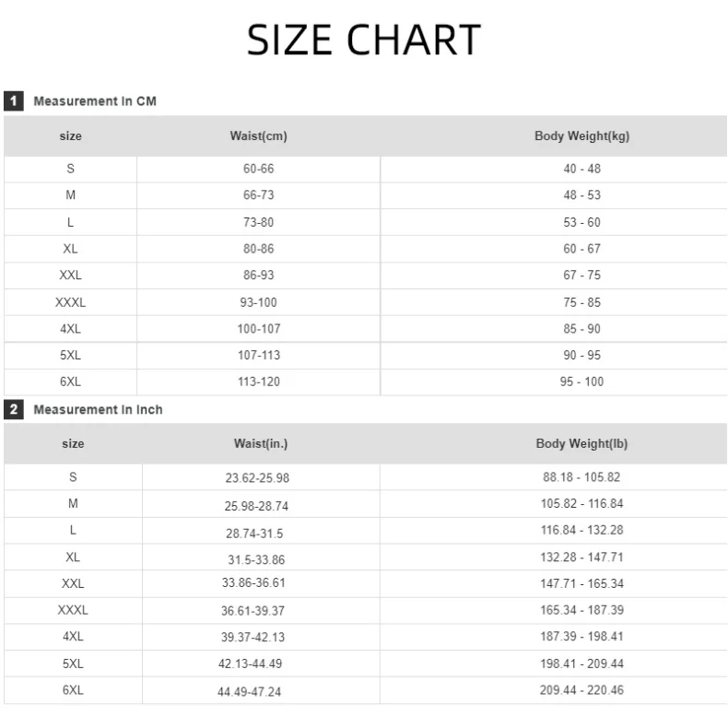Select the 95 - 100 body weight cell
Viewport: 728px width, 728px height.
tap(581, 382)
